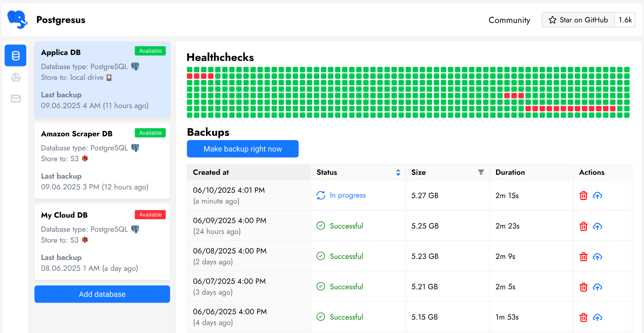Open the storage settings sidebar icon
The width and height of the screenshot is (644, 333).
(x=15, y=77)
